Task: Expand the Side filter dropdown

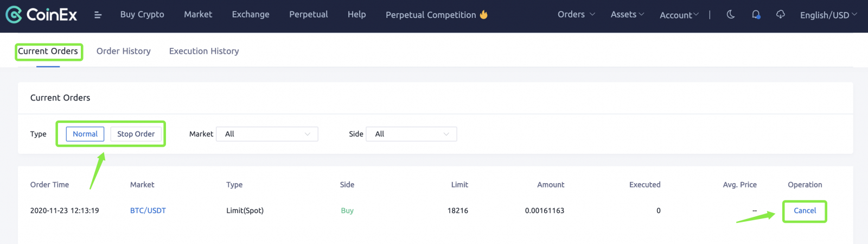Action: coord(411,134)
